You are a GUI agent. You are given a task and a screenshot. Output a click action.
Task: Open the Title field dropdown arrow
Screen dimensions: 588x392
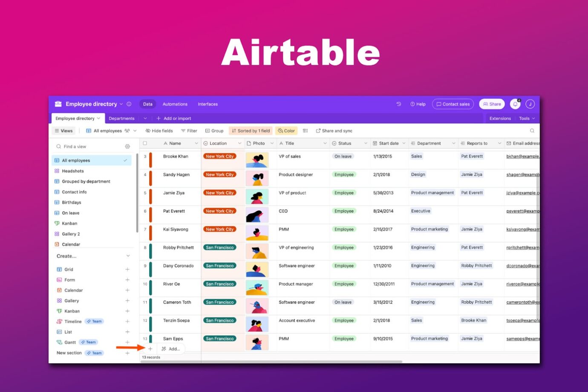pos(325,144)
